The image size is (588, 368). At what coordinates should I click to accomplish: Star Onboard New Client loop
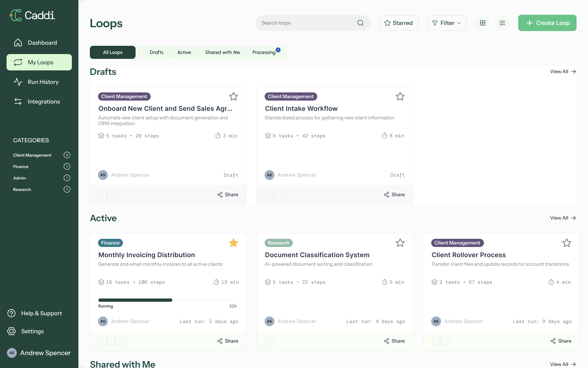pos(234,96)
